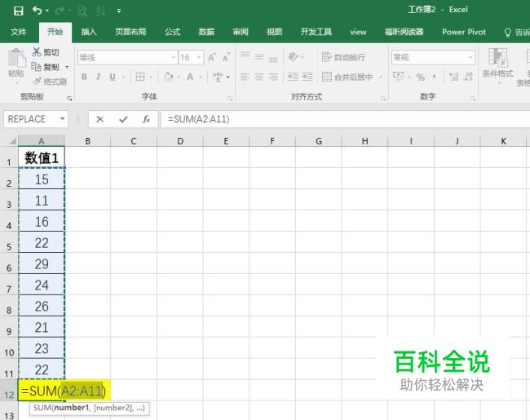Expand the Name Box dropdown showing REPLACE
Image resolution: width=530 pixels, height=420 pixels.
65,119
